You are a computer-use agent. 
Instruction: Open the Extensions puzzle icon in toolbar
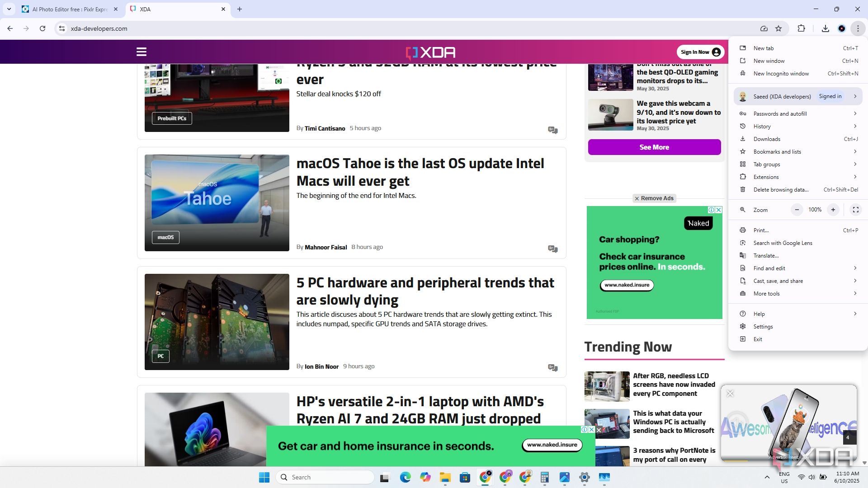[x=801, y=28]
